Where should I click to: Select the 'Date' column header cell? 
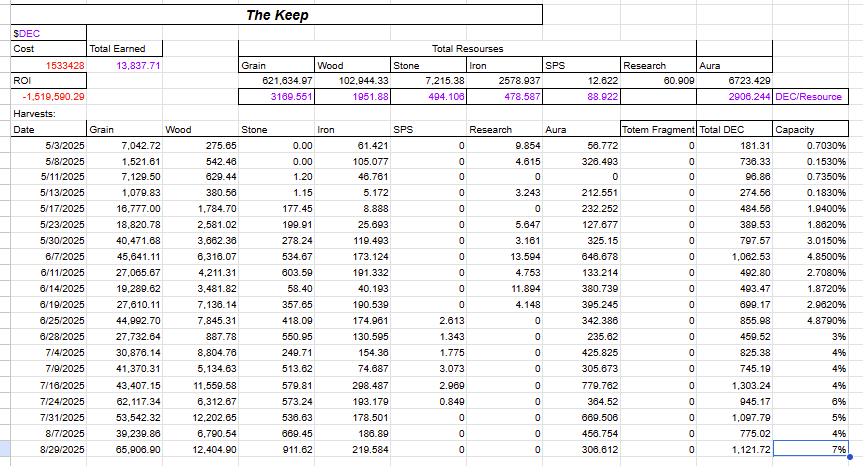point(48,129)
